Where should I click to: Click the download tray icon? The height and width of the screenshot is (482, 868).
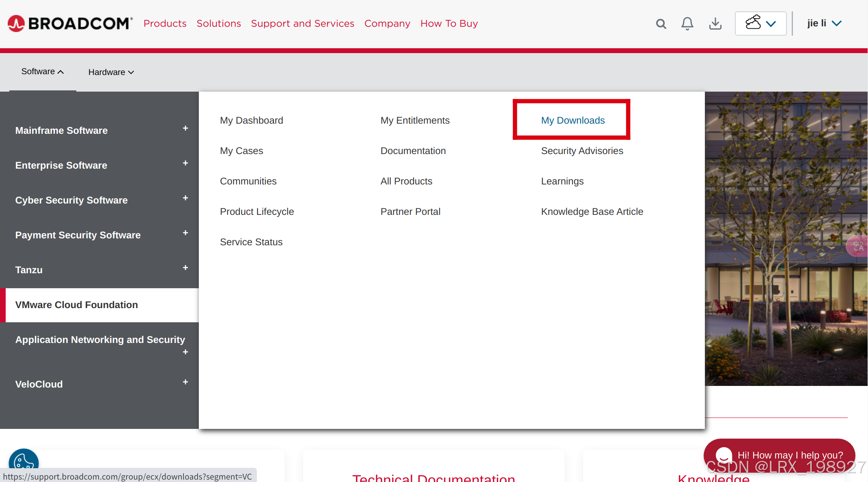715,24
